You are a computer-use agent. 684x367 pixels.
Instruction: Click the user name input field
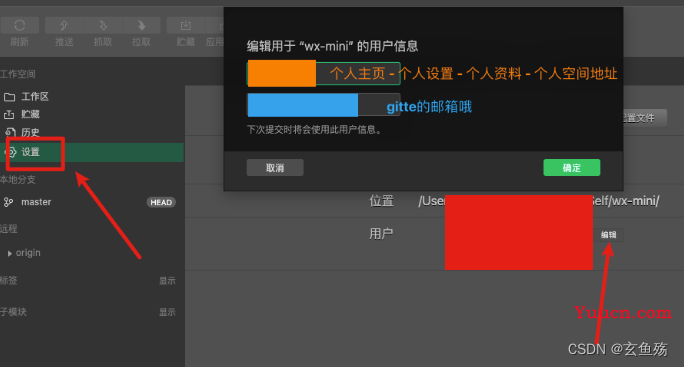(323, 73)
